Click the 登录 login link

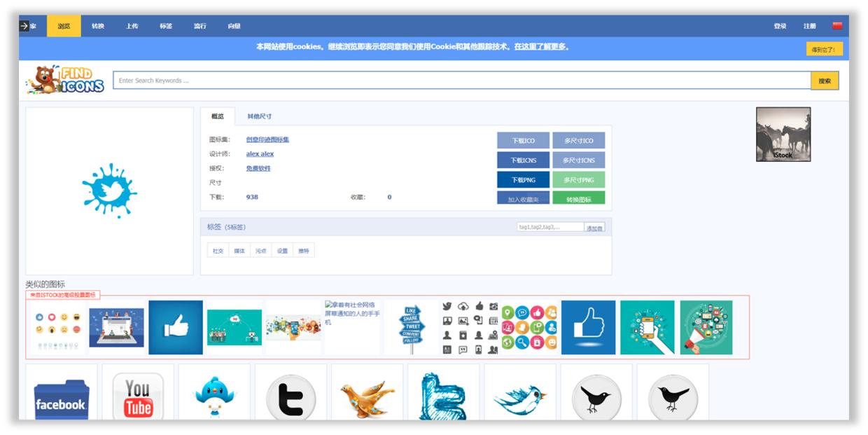(780, 26)
